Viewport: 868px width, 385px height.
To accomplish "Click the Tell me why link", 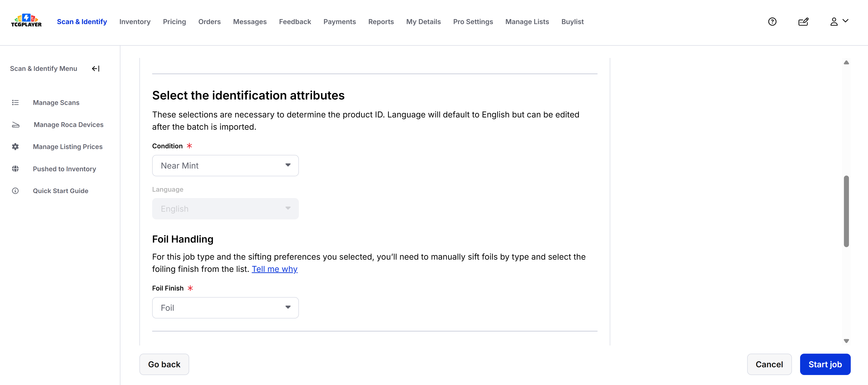I will click(274, 269).
